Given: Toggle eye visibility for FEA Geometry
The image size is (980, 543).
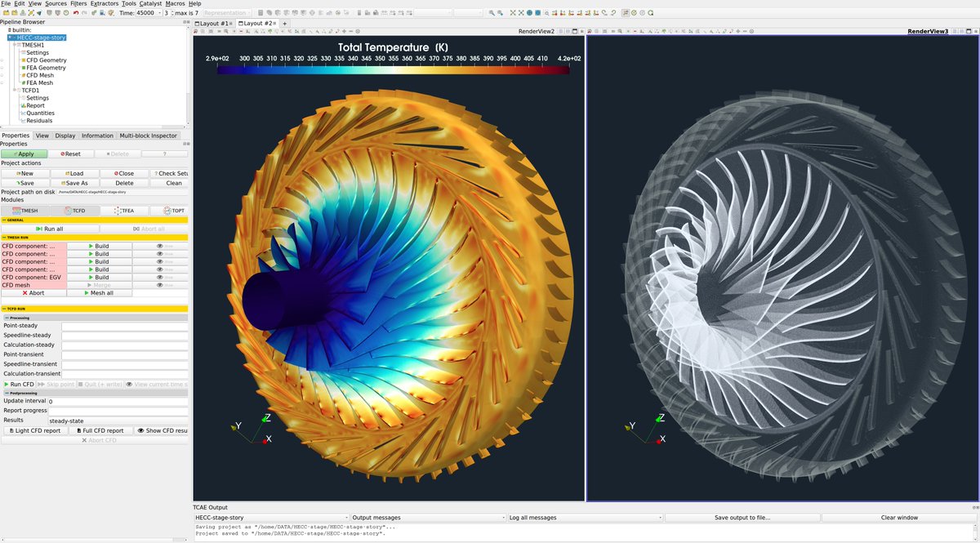Looking at the screenshot, I should tap(2, 68).
